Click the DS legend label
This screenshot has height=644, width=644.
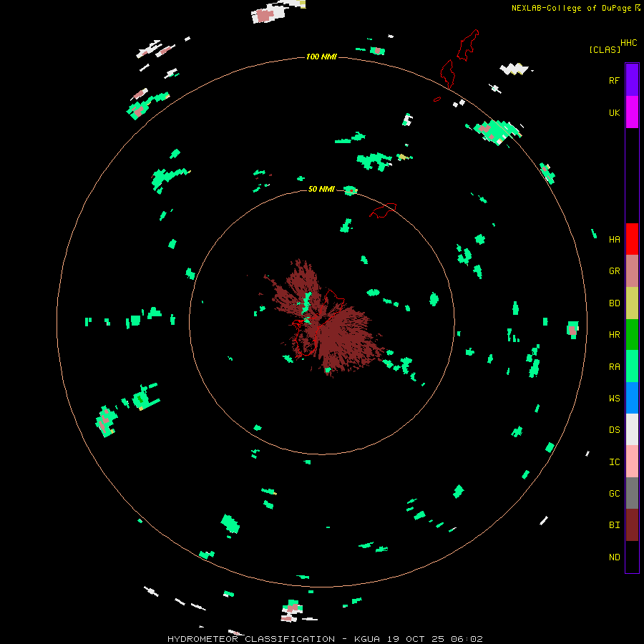tap(614, 430)
